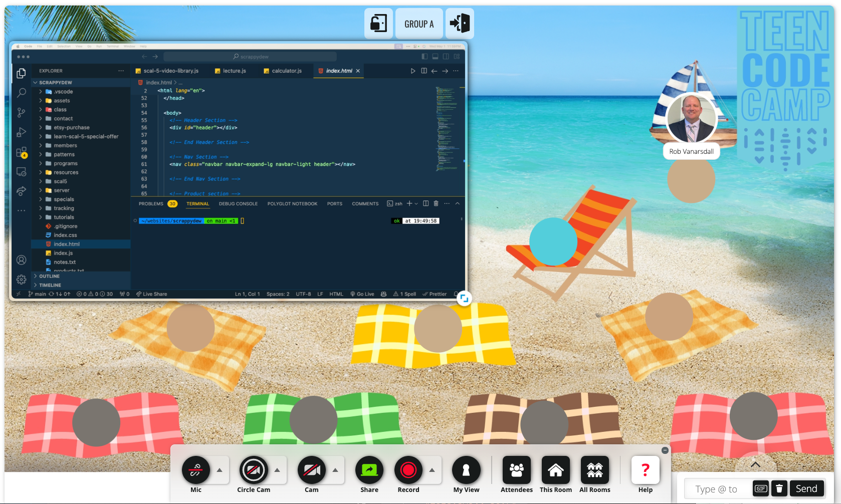841x504 pixels.
Task: Add a new terminal with the plus icon
Action: 409,203
